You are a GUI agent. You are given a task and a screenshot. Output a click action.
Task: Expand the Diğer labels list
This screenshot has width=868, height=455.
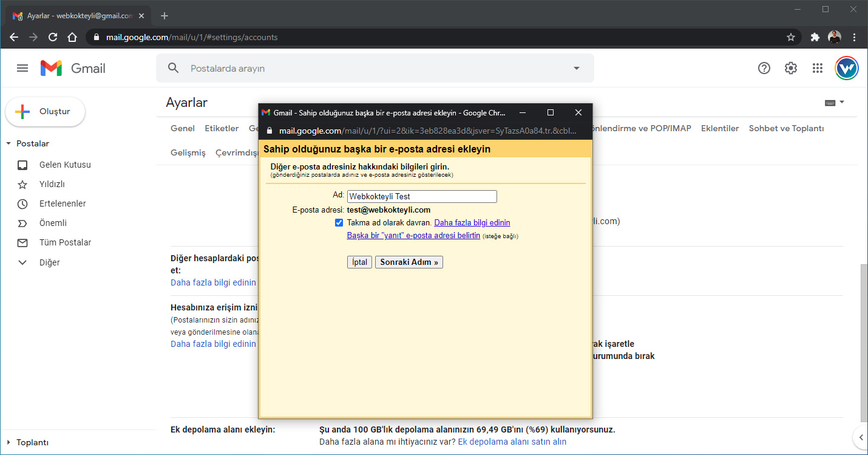click(23, 262)
